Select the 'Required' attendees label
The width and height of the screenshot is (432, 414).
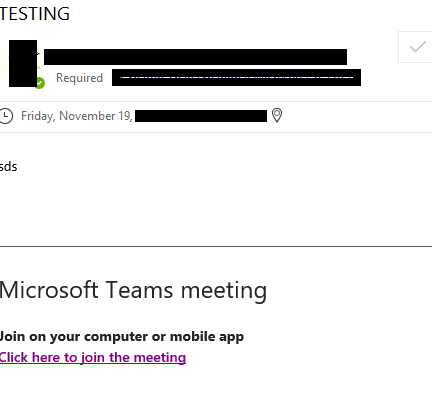[x=79, y=78]
